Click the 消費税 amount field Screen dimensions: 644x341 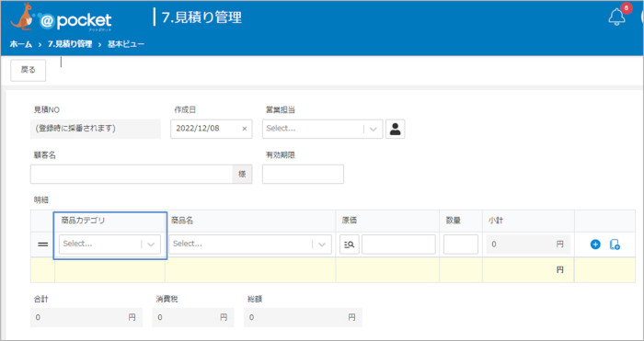tap(192, 317)
